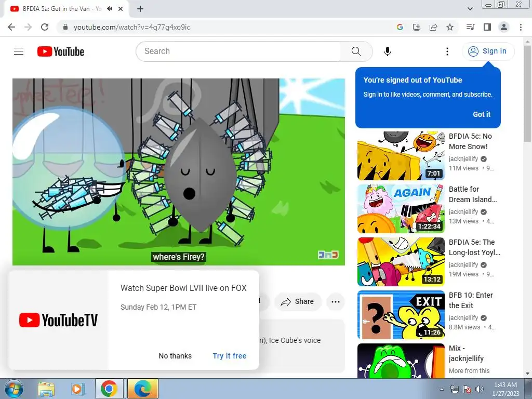
Task: Go to YouTube home via logo
Action: [x=61, y=51]
